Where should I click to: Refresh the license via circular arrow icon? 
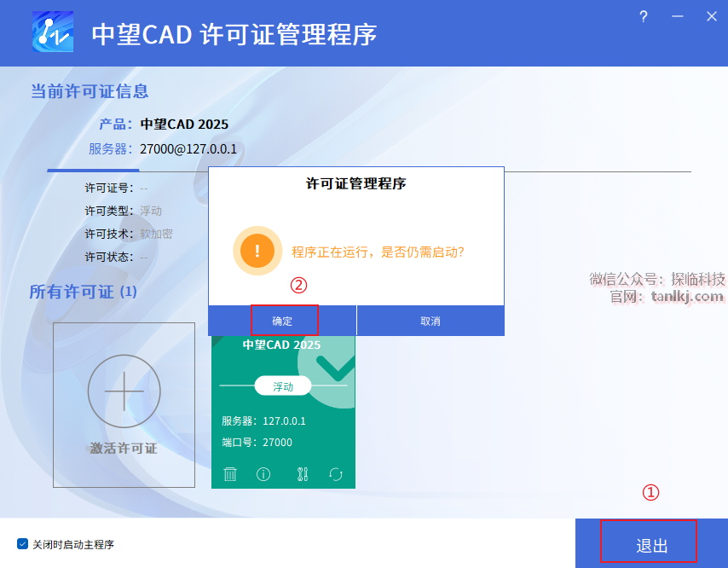point(336,474)
